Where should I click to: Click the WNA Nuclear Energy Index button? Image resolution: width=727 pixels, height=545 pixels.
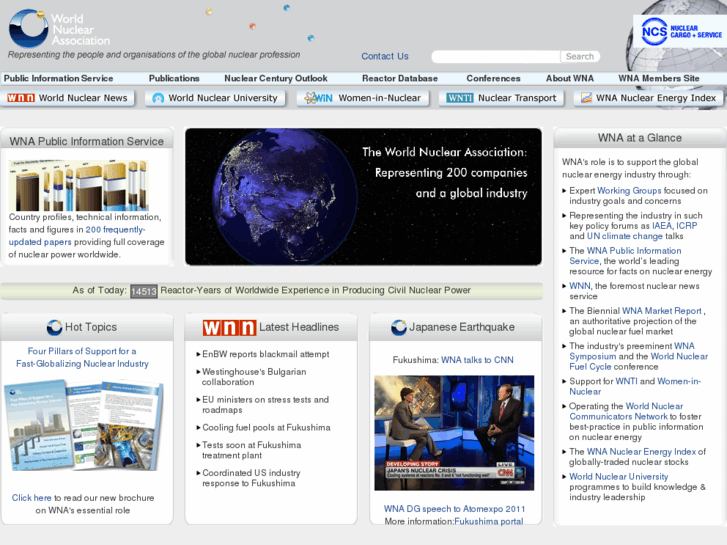(649, 98)
